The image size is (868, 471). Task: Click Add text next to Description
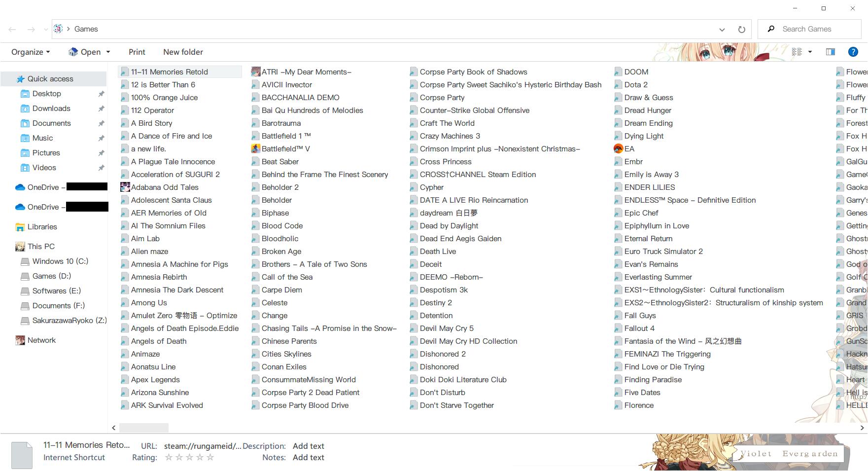coord(309,446)
